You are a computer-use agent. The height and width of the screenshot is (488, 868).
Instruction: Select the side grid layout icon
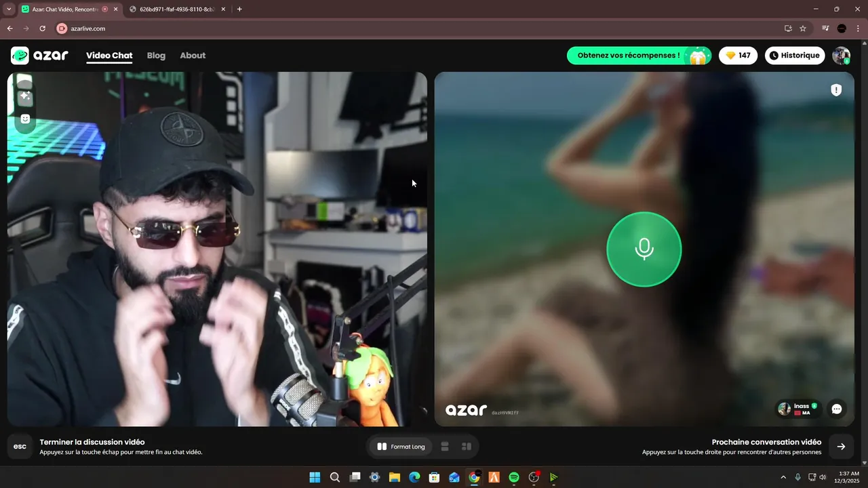(x=467, y=447)
